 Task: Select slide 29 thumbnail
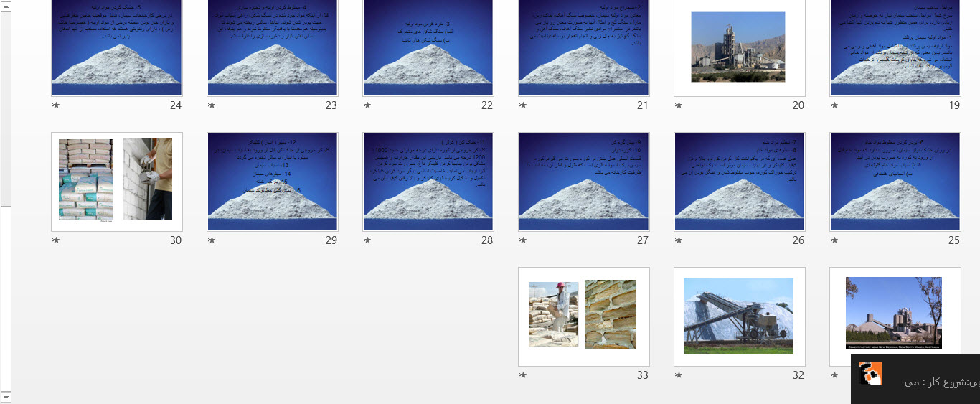click(x=273, y=182)
